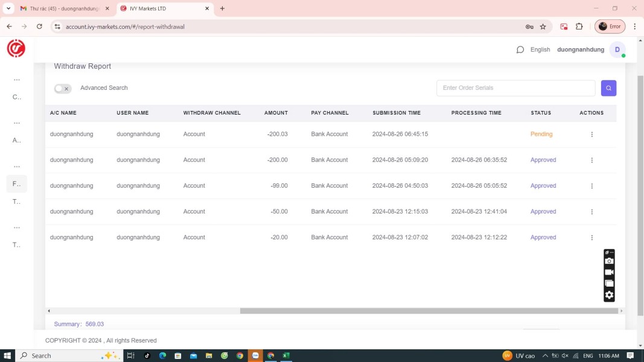Open Chrome extensions puzzle icon
The width and height of the screenshot is (644, 362).
tap(579, 27)
